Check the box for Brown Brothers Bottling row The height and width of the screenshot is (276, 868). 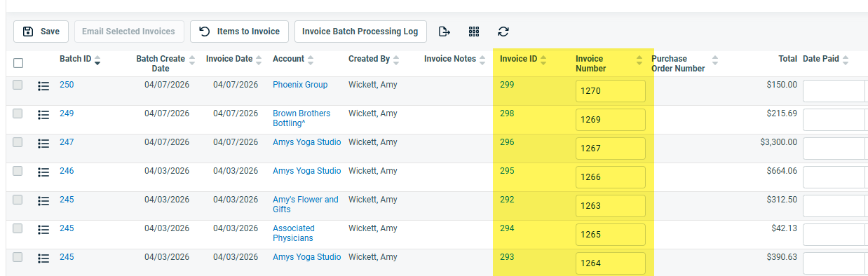pyautogui.click(x=18, y=113)
